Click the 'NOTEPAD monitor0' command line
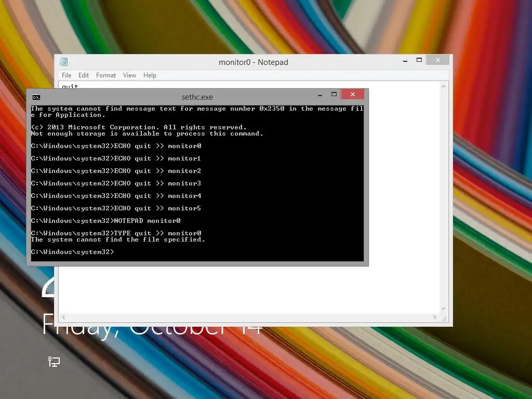 [106, 221]
